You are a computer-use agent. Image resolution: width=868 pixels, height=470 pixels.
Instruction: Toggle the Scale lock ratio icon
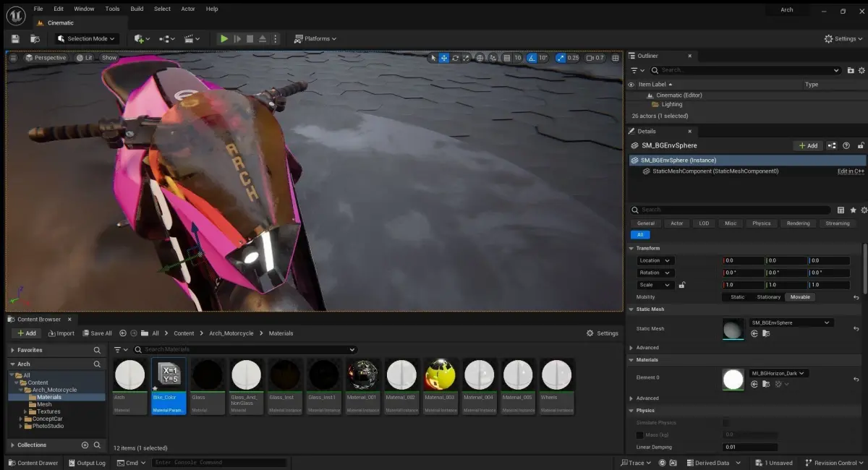(682, 285)
